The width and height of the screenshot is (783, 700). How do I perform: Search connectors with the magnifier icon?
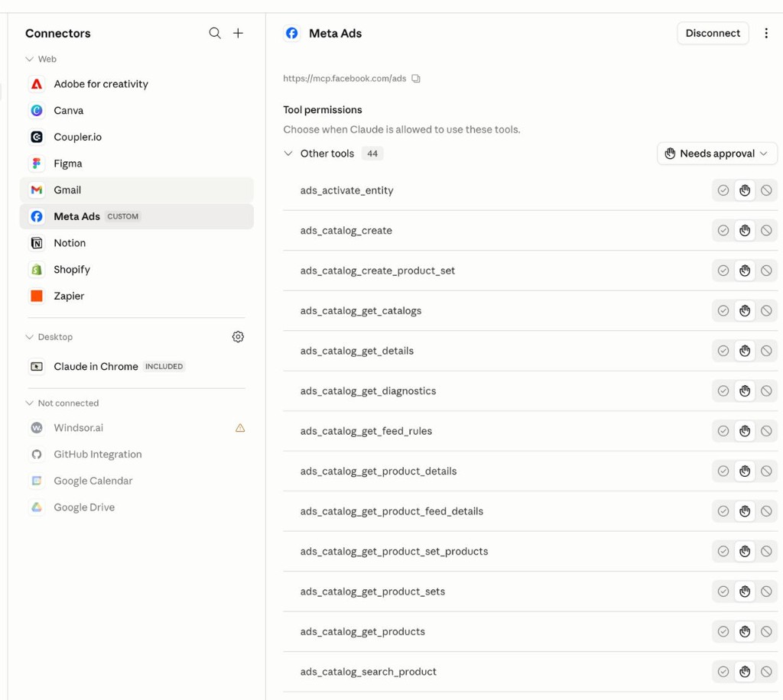coord(215,33)
